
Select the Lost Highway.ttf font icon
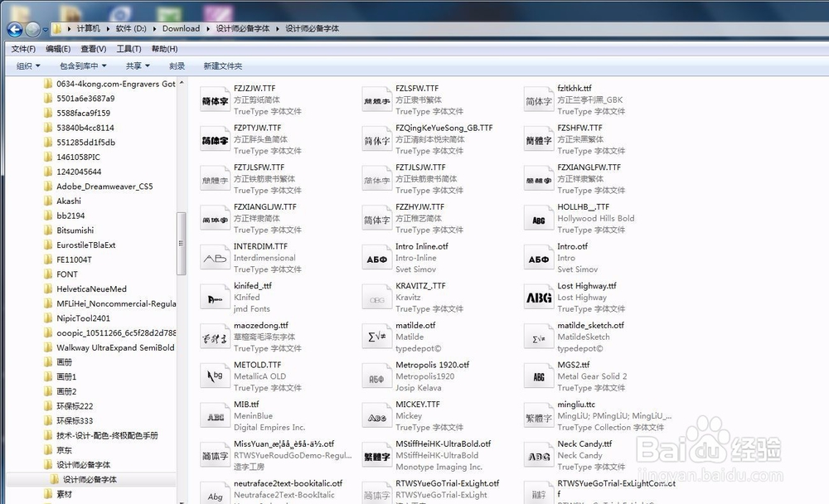click(x=538, y=298)
